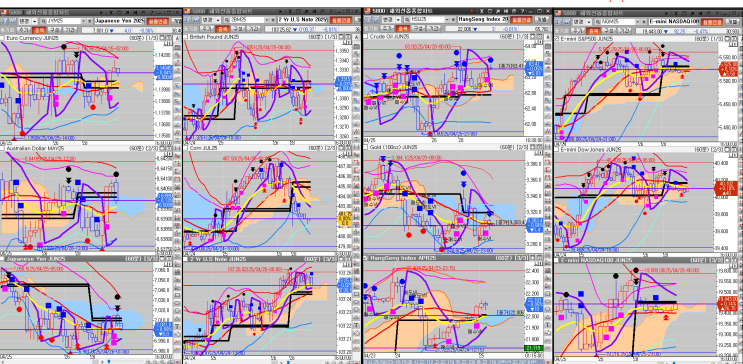Click orange button in HangSeng Index window toolbar

pyautogui.click(x=521, y=19)
